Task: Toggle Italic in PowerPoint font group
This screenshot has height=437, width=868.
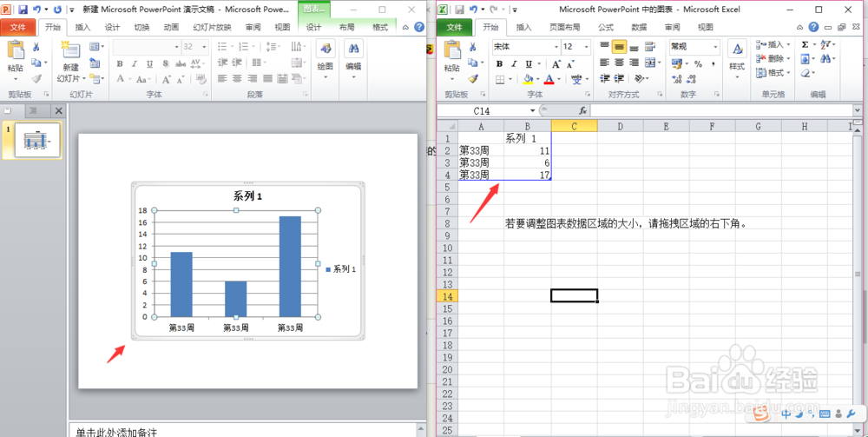Action: click(135, 63)
